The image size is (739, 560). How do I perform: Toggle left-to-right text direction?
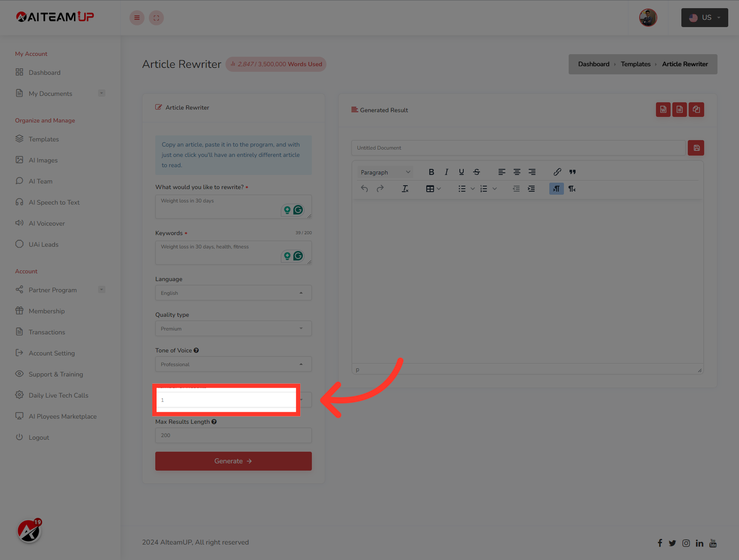pos(556,188)
